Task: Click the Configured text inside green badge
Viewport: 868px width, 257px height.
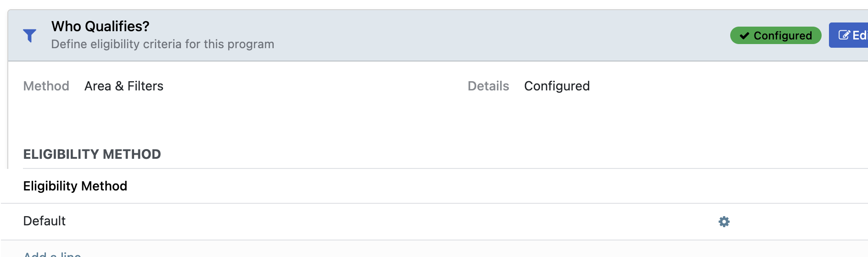Action: 783,36
